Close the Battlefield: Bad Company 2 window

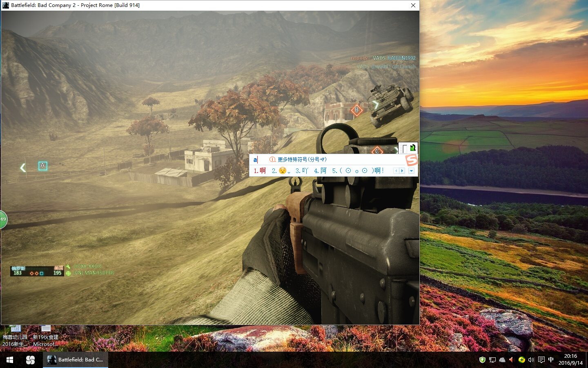point(413,5)
